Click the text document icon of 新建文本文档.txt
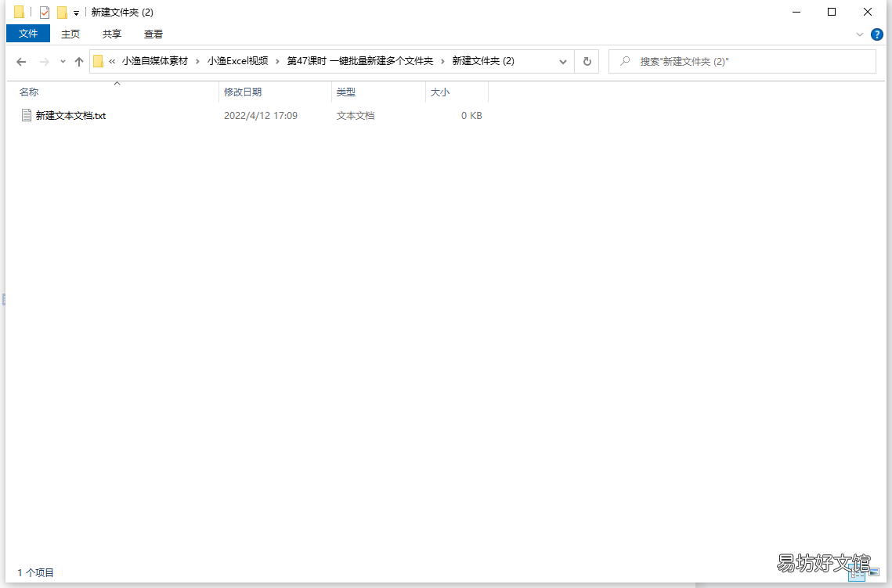Image resolution: width=892 pixels, height=588 pixels. coord(26,115)
